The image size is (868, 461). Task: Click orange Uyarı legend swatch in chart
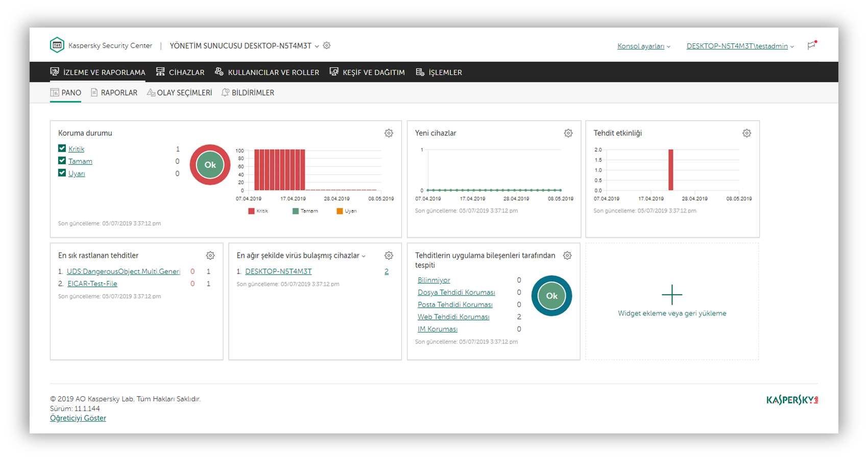[x=340, y=211]
